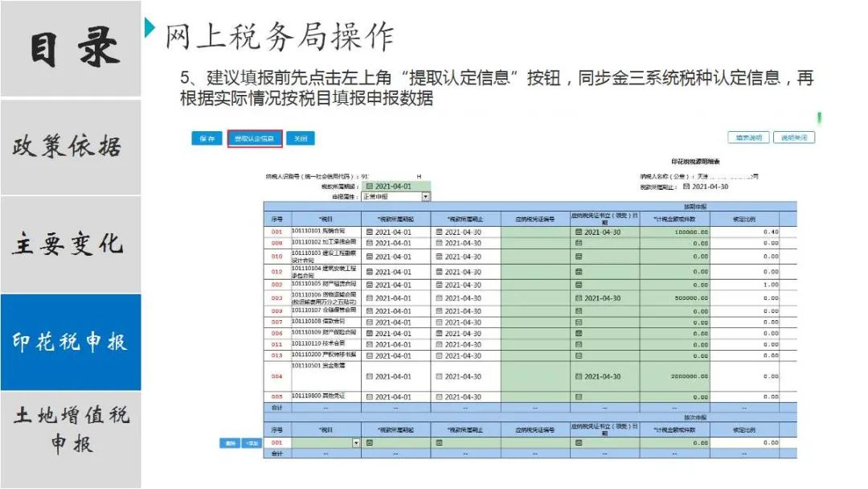Open end-date calendar in 财产租赁合同 row

440,285
